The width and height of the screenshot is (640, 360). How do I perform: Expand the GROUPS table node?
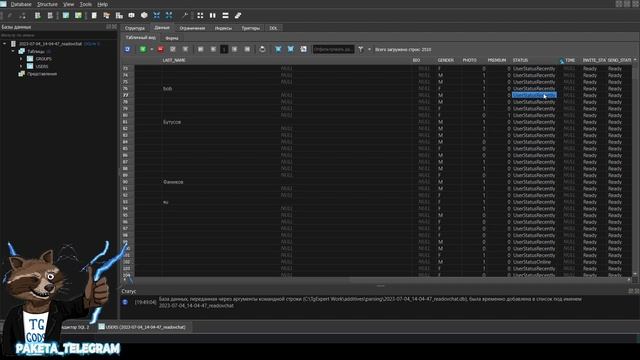(21, 59)
